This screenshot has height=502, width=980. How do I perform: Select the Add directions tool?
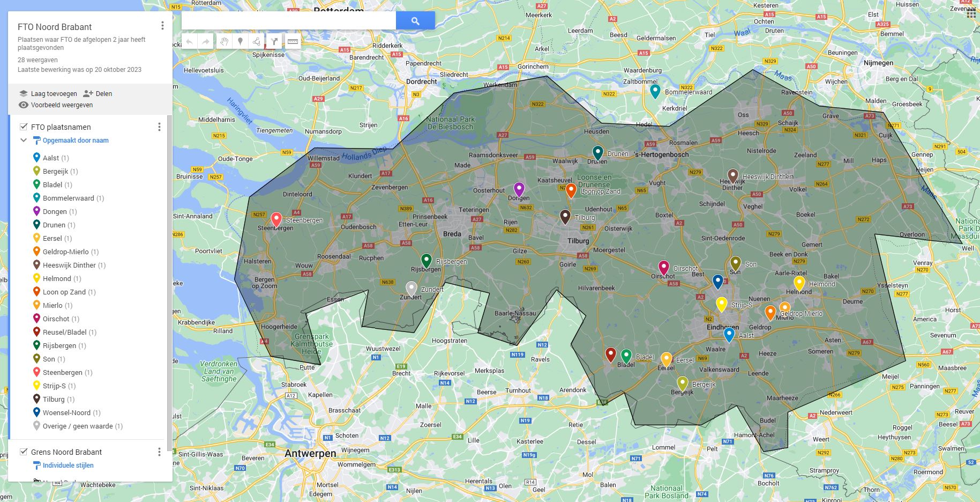(274, 41)
